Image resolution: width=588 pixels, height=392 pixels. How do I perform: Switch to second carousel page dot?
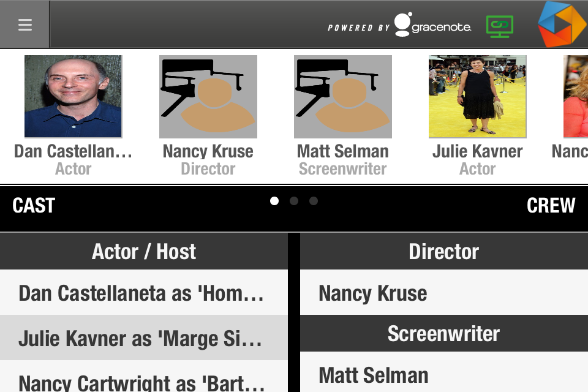pos(294,201)
